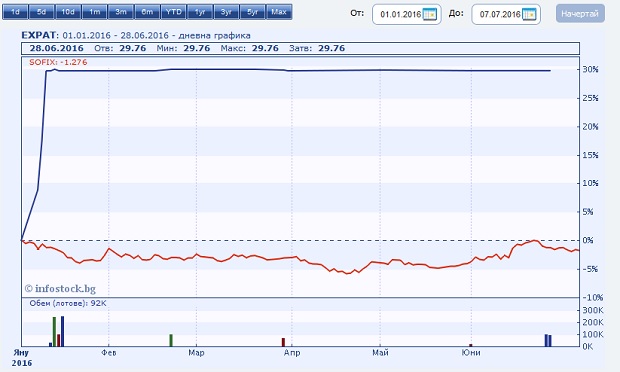The image size is (620, 372).
Task: Set chart range to 3yr
Action: [226, 12]
